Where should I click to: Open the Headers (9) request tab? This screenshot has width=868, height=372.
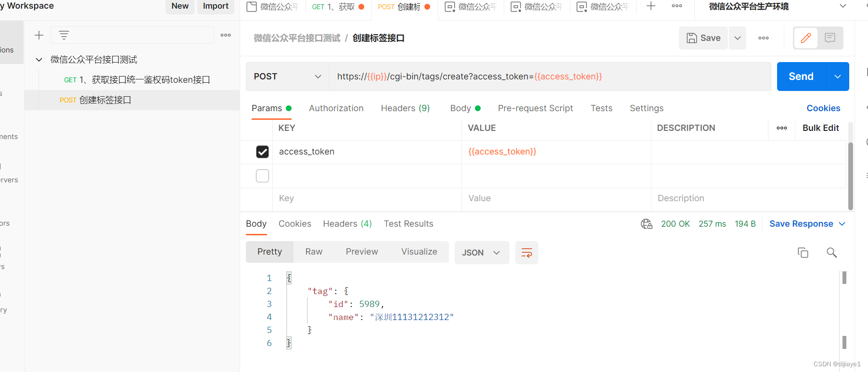point(405,108)
